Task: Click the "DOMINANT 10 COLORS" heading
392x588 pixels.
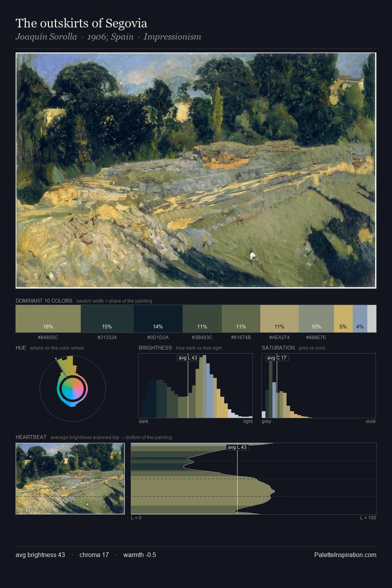Action: (44, 301)
